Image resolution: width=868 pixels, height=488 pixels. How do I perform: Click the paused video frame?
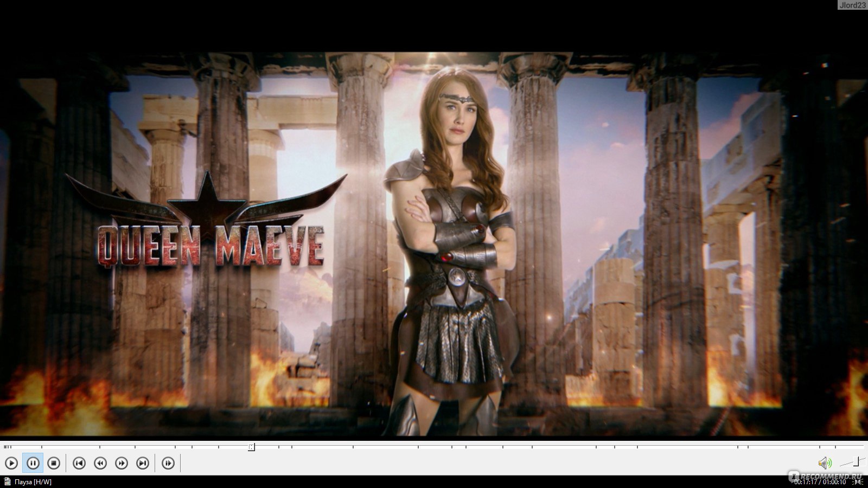[434, 244]
